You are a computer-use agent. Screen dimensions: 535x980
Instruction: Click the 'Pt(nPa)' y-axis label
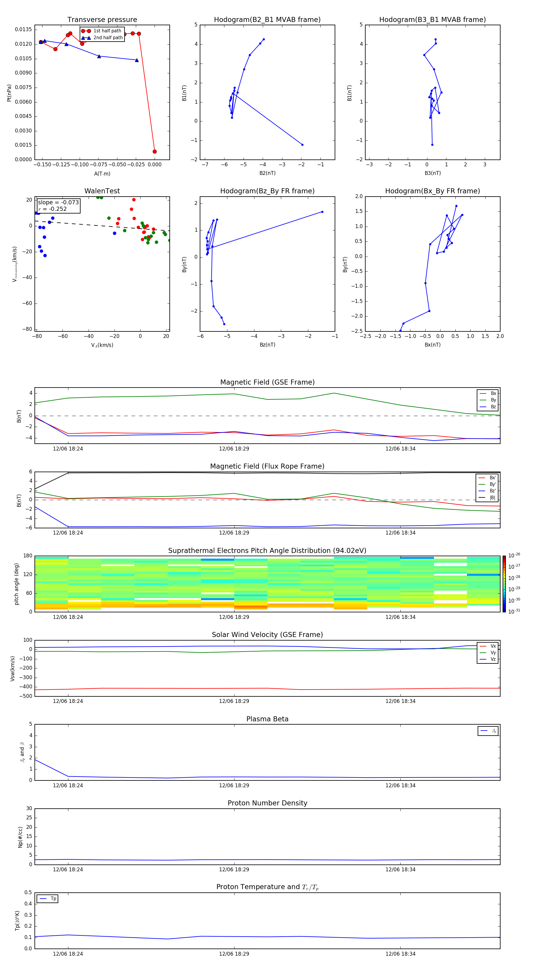(x=9, y=93)
